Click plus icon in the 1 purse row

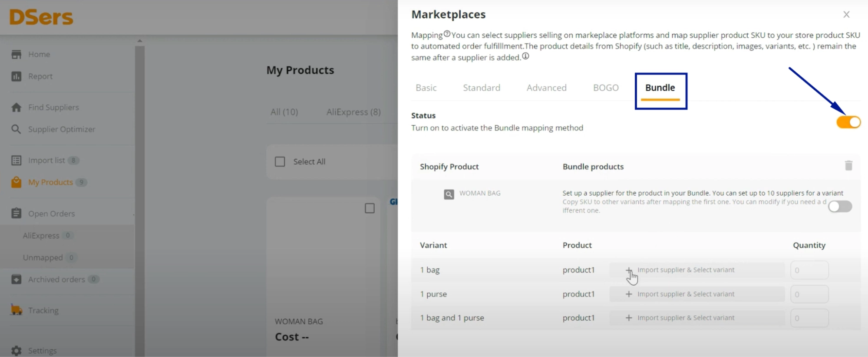(x=629, y=294)
